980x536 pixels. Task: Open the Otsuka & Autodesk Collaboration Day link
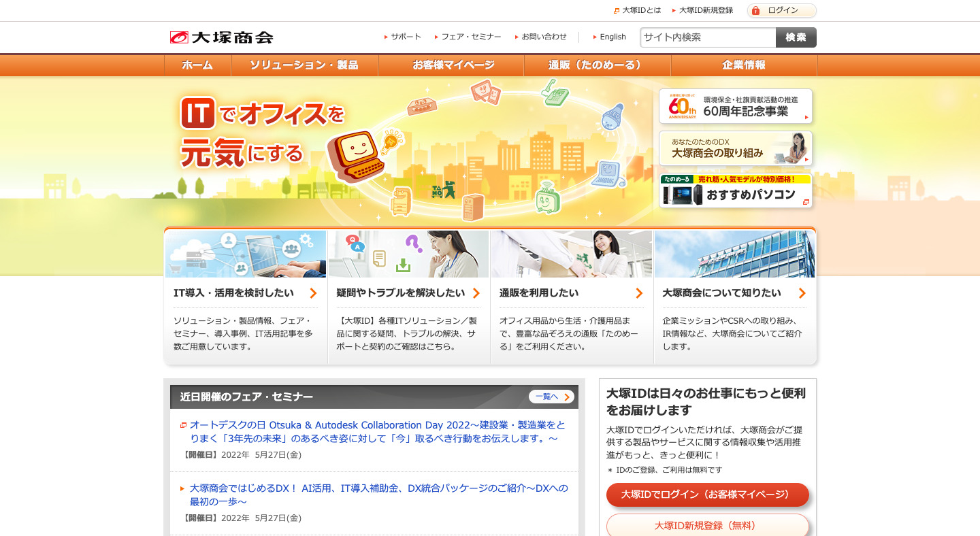point(377,431)
